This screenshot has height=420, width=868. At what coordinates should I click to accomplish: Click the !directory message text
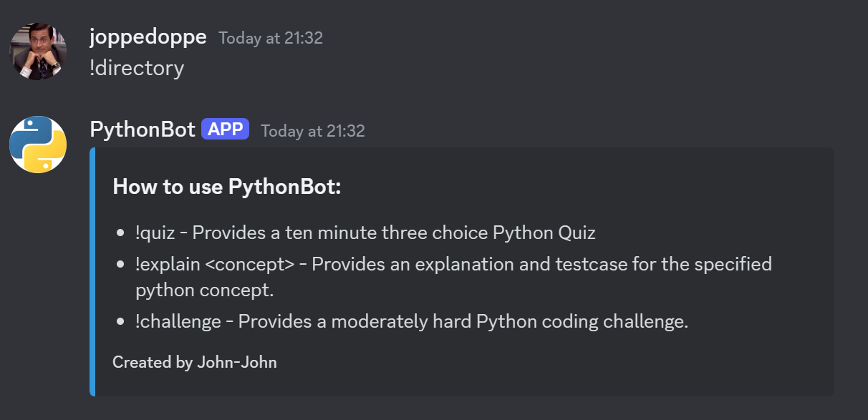point(137,68)
